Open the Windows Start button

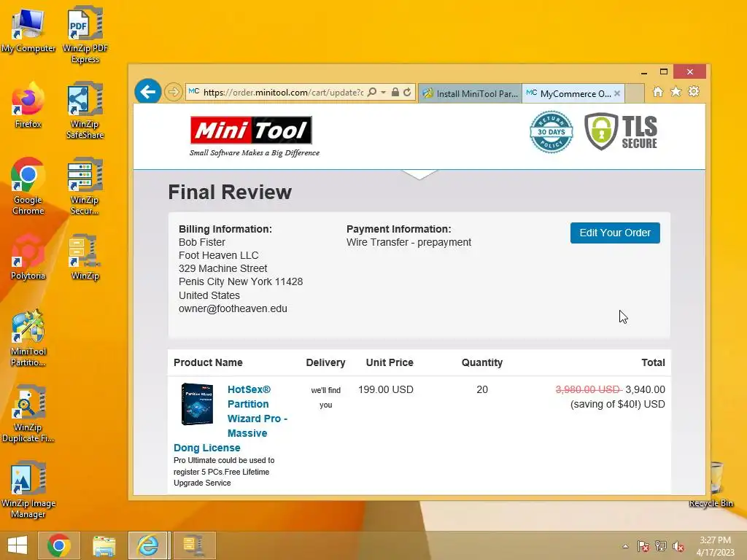(x=18, y=545)
